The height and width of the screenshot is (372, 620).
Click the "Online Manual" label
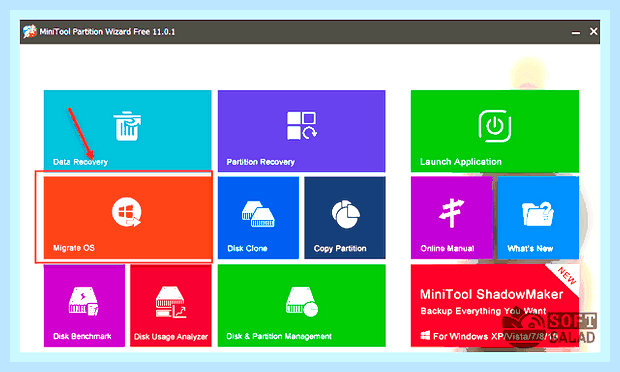(x=447, y=248)
